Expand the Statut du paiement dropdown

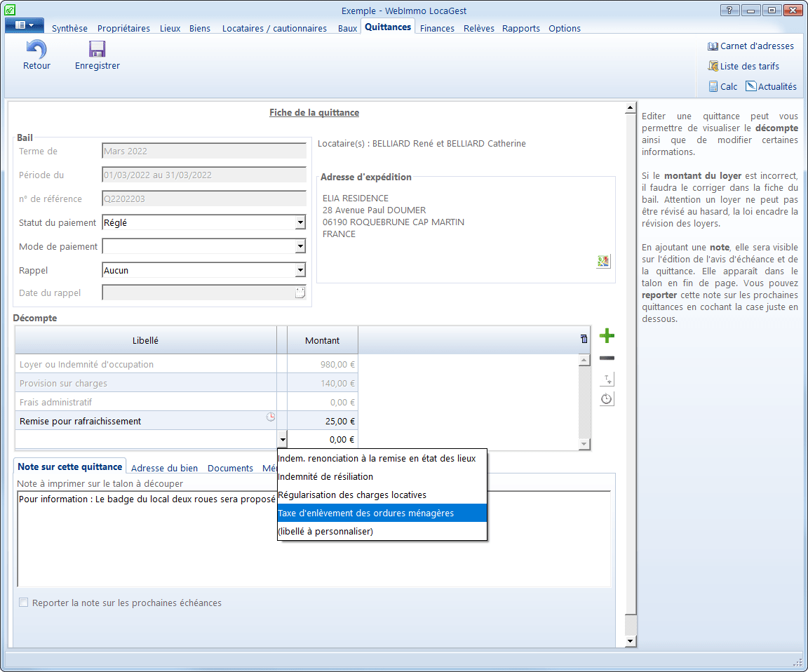click(300, 223)
